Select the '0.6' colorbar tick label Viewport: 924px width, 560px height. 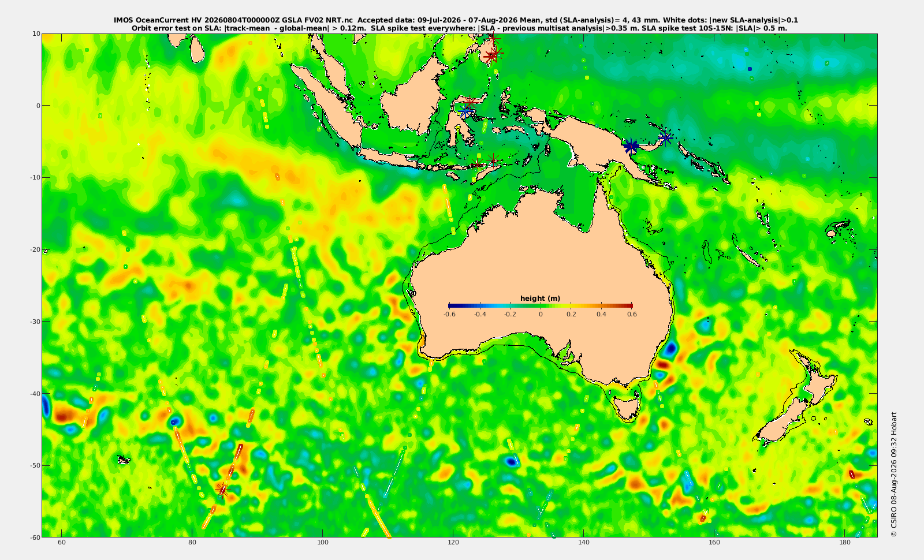pos(632,315)
